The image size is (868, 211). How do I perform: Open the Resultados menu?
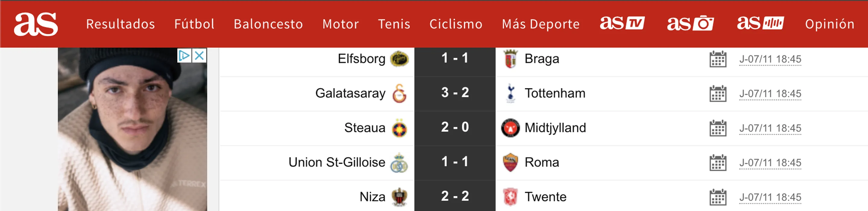(x=120, y=24)
